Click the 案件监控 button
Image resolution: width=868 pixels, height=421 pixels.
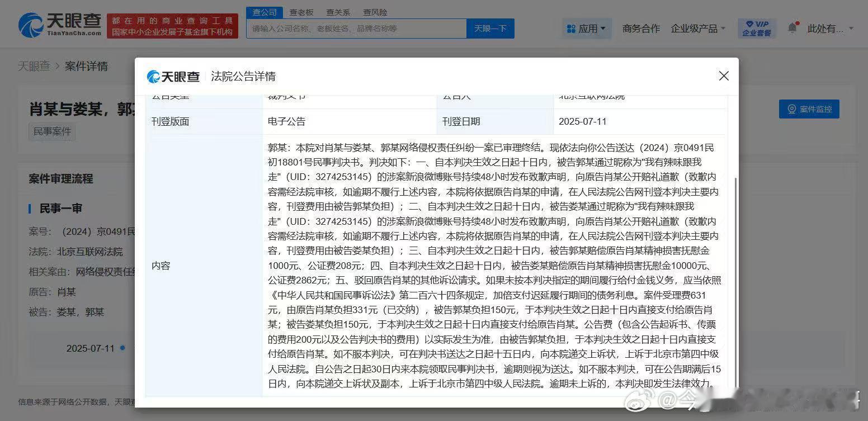click(809, 109)
